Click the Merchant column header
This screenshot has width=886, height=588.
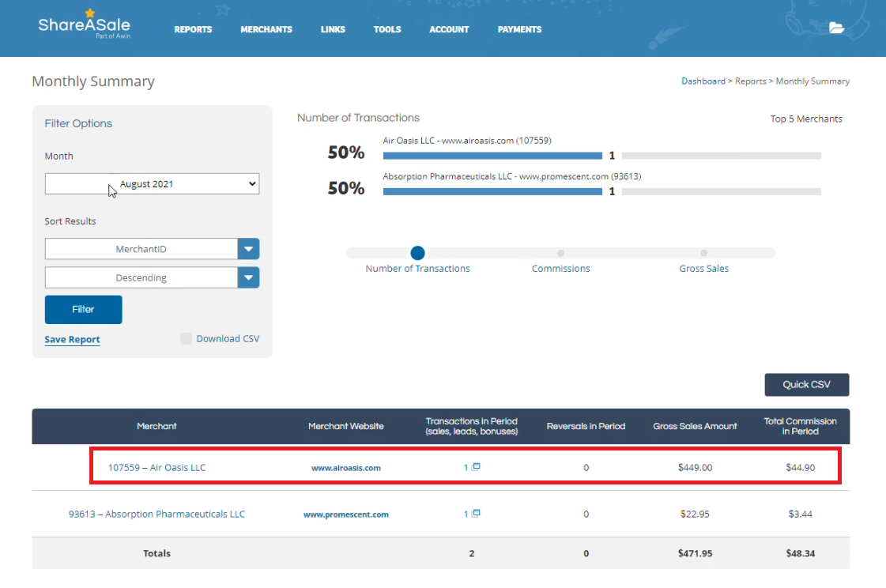[156, 427]
